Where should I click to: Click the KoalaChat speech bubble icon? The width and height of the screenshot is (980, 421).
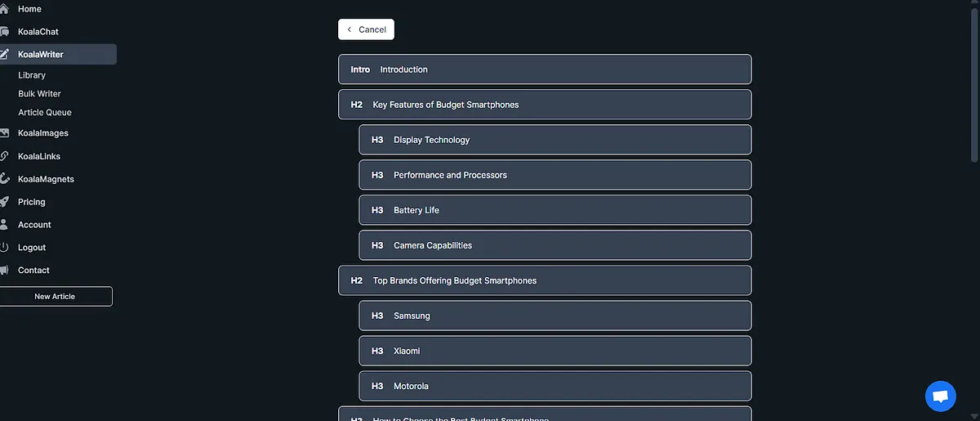click(x=4, y=32)
